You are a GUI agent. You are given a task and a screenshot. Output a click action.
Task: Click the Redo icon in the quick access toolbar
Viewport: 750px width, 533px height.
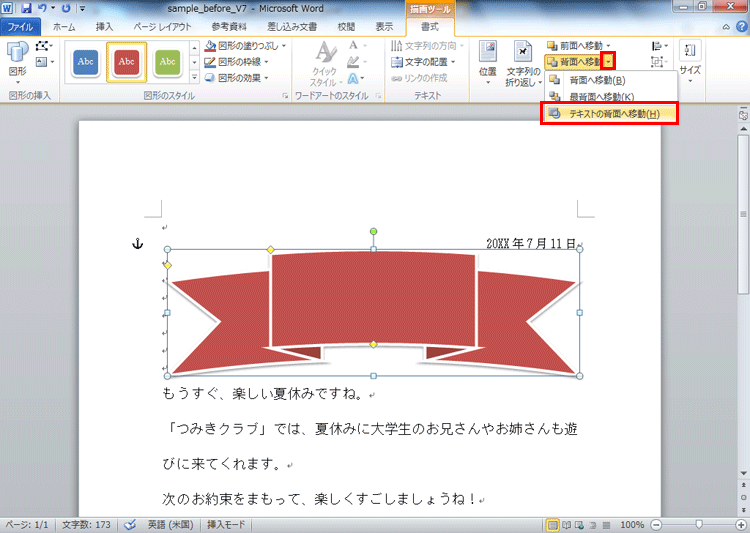coord(66,8)
